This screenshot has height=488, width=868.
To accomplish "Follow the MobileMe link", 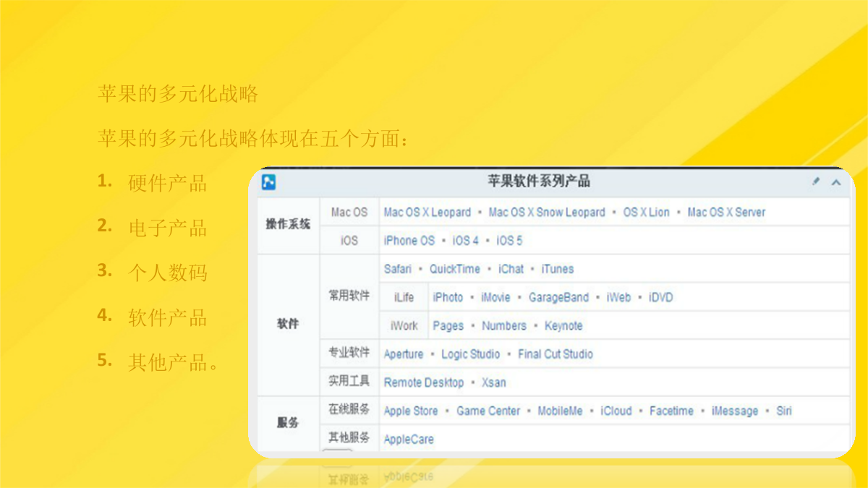I will [560, 411].
